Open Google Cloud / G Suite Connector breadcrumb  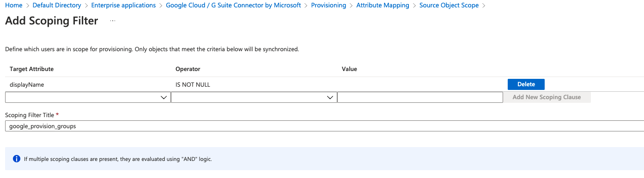tap(233, 6)
